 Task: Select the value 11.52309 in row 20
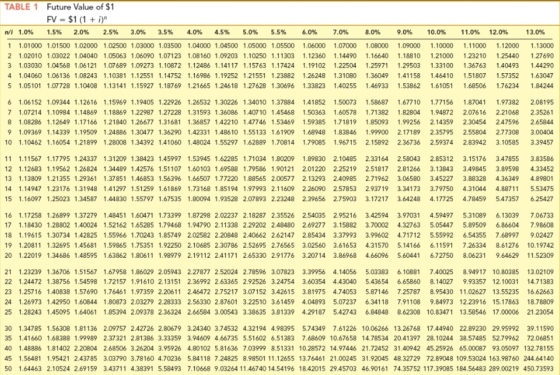click(x=540, y=256)
